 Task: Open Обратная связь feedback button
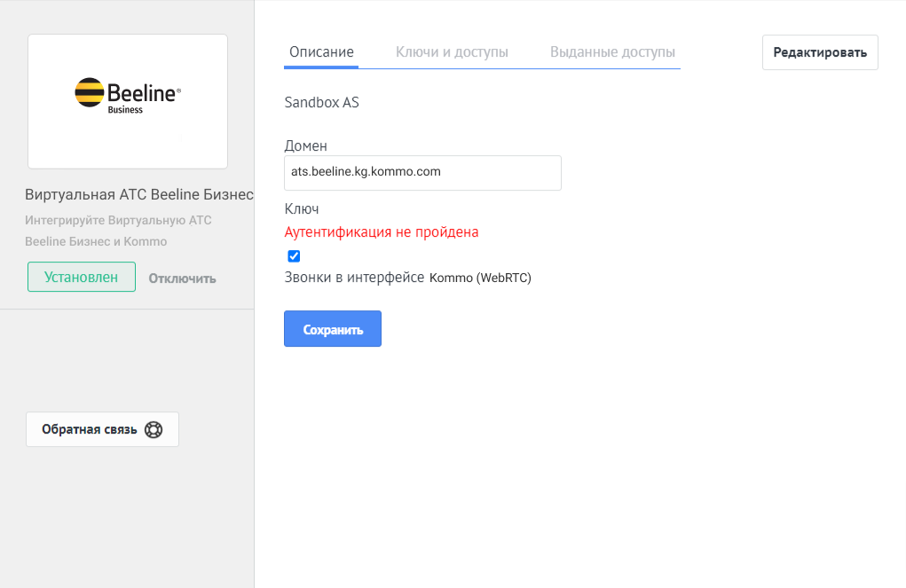[102, 429]
